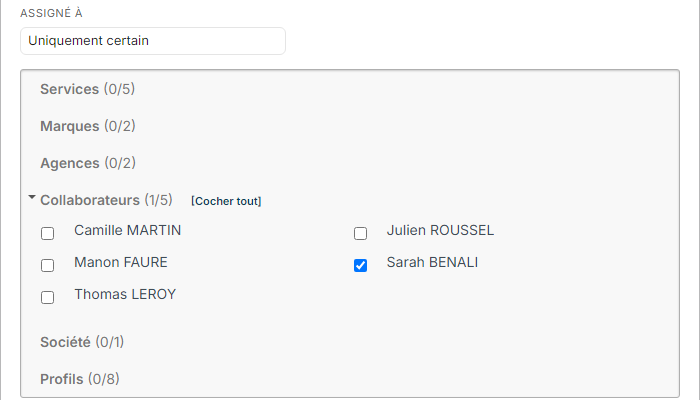Click the [Cocher tout] link
Screen dimensions: 700x400
click(226, 201)
